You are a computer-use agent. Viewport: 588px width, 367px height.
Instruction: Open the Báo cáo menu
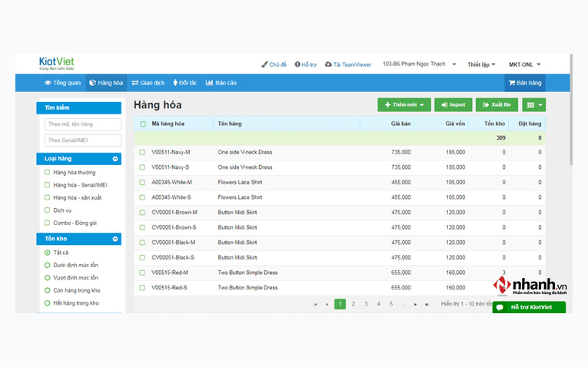pyautogui.click(x=221, y=83)
